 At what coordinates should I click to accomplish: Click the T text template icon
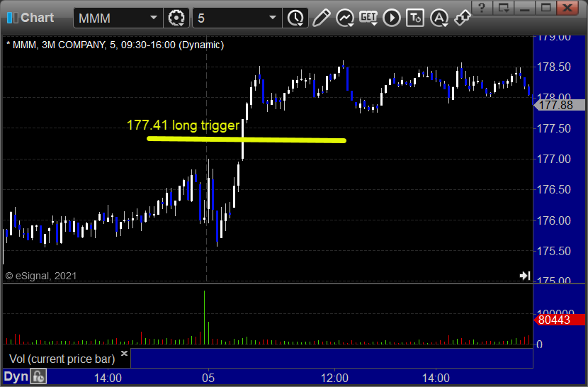[415, 18]
